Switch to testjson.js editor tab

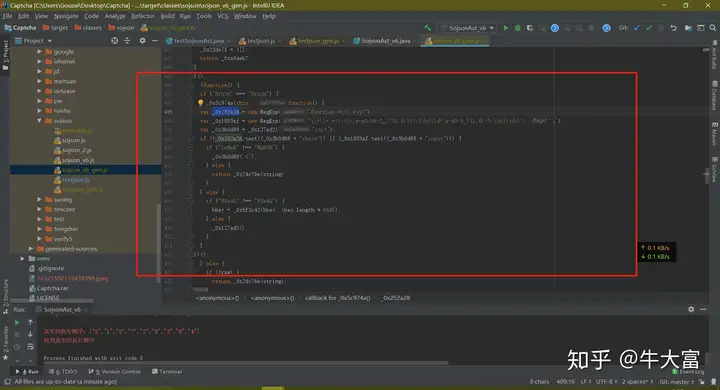pos(260,41)
